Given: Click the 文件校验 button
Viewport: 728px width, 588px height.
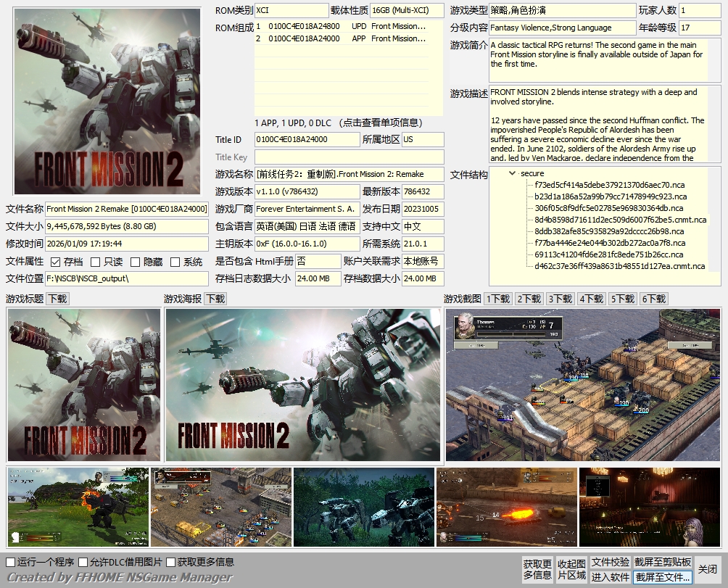Looking at the screenshot, I should pyautogui.click(x=610, y=562).
